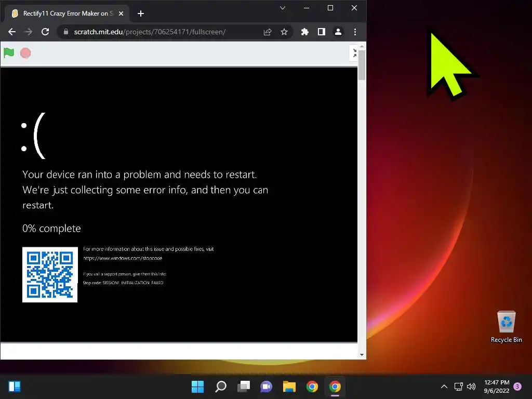Click the lock icon in address bar
The width and height of the screenshot is (532, 399).
click(x=66, y=32)
